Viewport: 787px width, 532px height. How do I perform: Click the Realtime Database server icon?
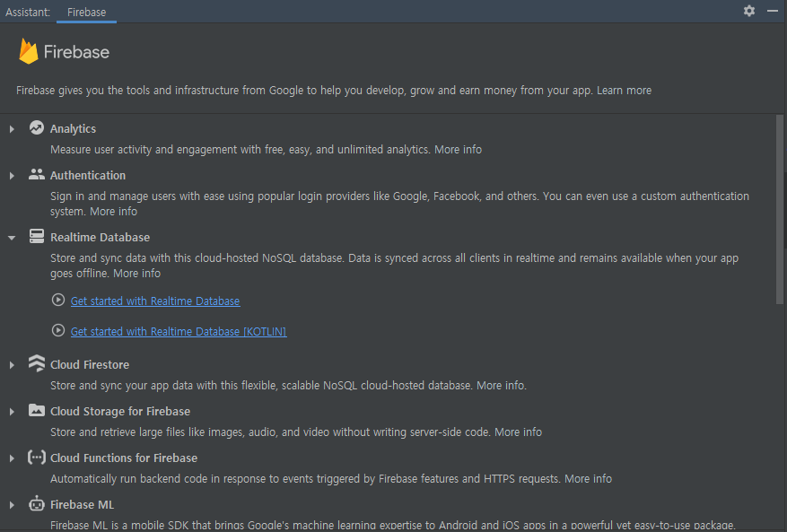(x=37, y=236)
